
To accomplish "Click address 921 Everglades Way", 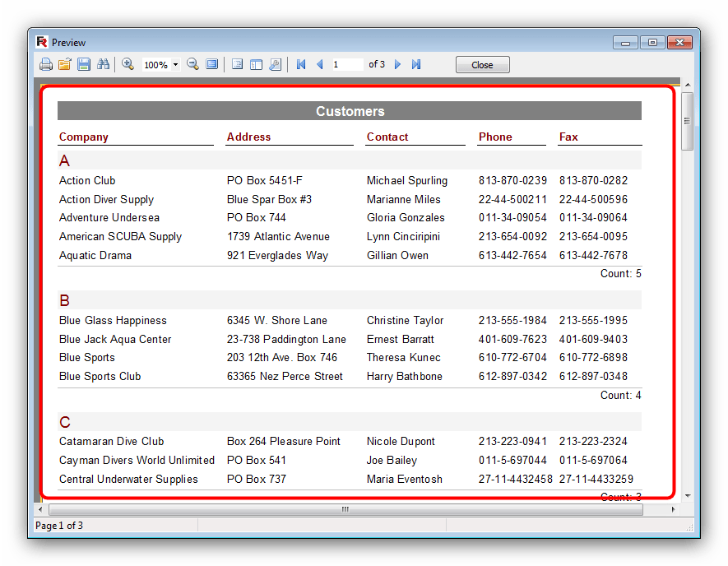I will coord(277,256).
